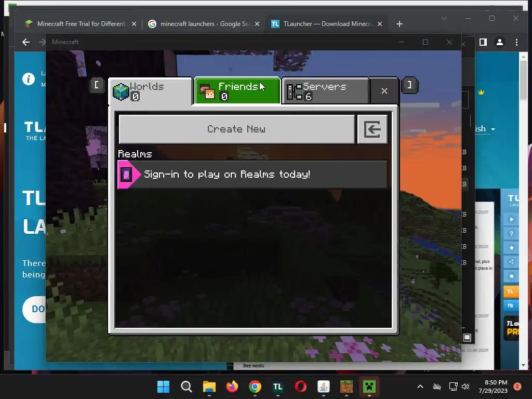Open Windows Start menu
The width and height of the screenshot is (532, 399).
click(x=163, y=387)
